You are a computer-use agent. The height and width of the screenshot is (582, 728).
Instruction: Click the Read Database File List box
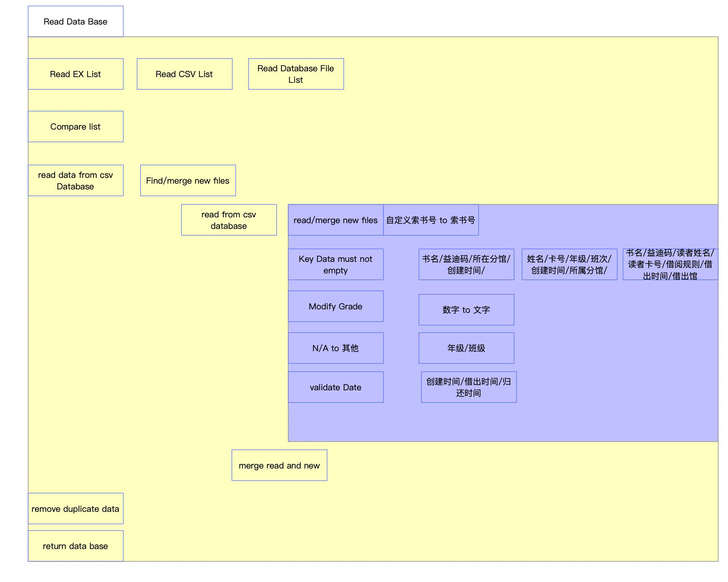tap(296, 74)
